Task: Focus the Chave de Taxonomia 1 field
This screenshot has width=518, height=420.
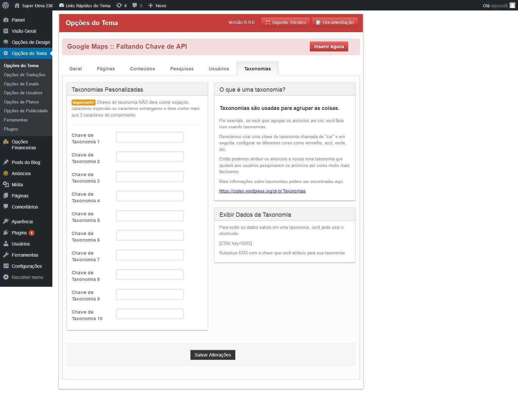Action: tap(150, 137)
